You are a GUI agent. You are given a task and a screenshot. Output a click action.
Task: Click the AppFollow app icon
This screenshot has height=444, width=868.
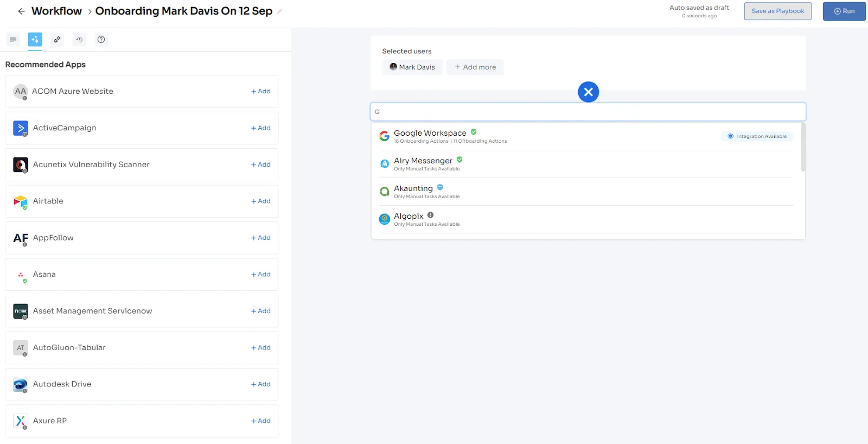[21, 238]
